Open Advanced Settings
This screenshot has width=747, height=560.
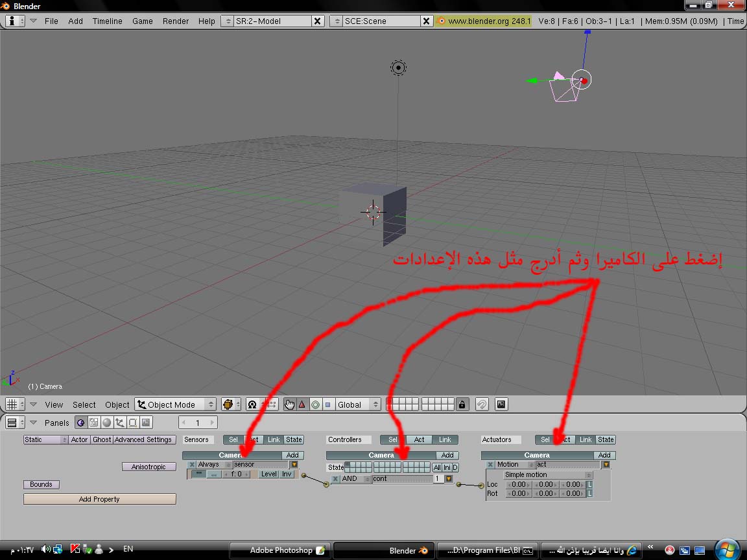145,439
